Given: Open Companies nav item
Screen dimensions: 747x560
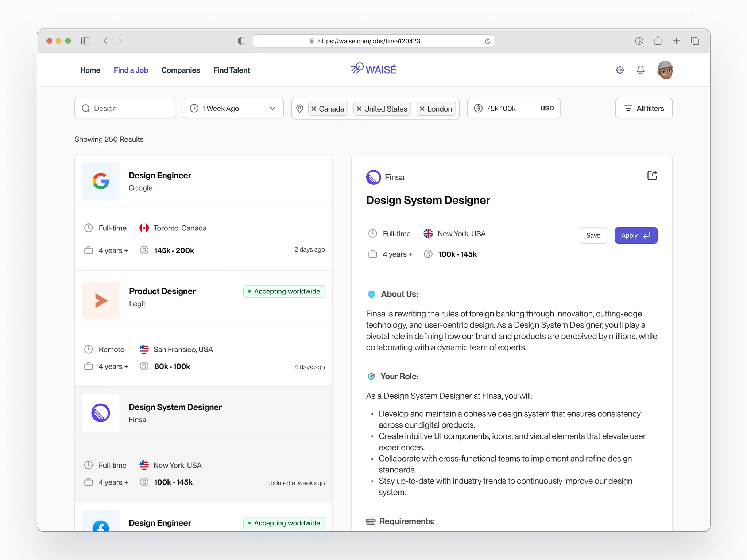Looking at the screenshot, I should click(181, 70).
